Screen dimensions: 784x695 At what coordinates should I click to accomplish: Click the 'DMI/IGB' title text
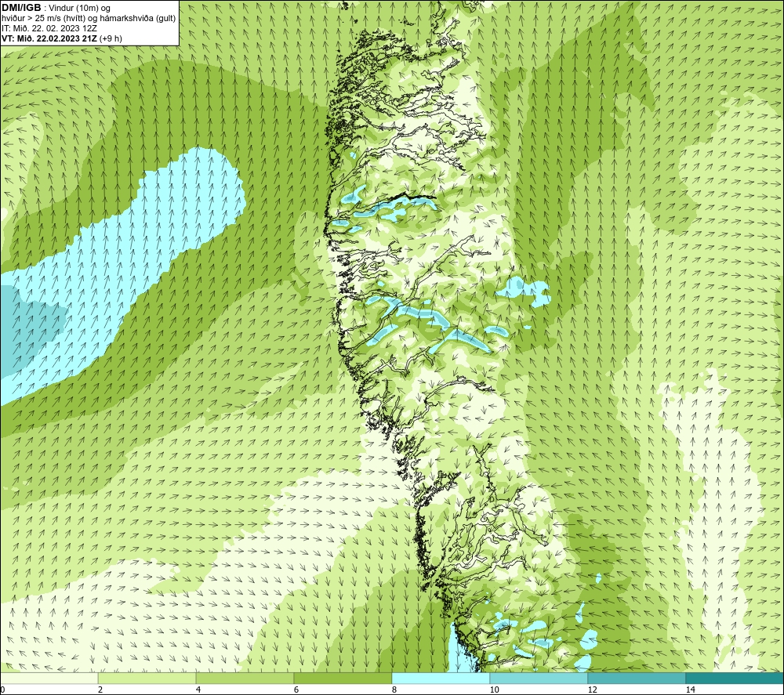coord(21,8)
